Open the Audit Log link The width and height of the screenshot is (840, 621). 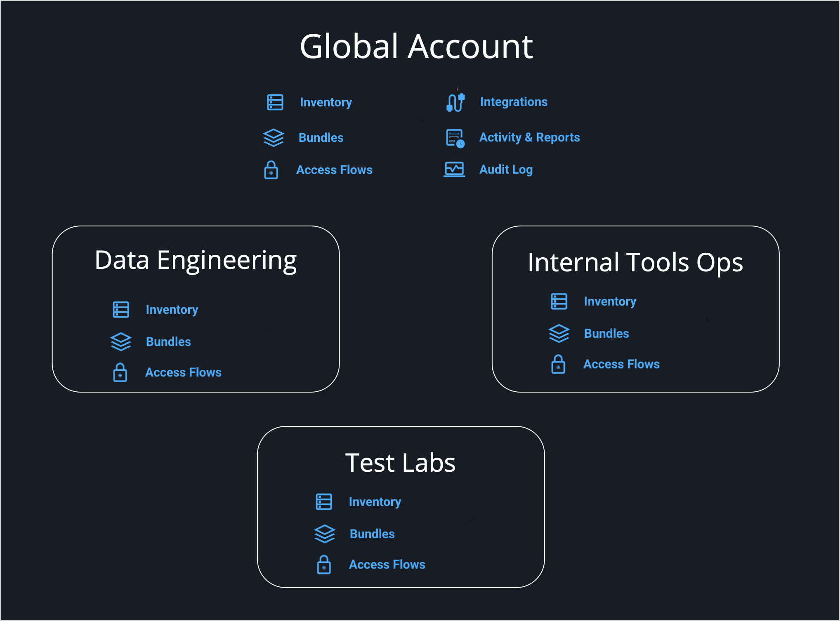tap(506, 169)
